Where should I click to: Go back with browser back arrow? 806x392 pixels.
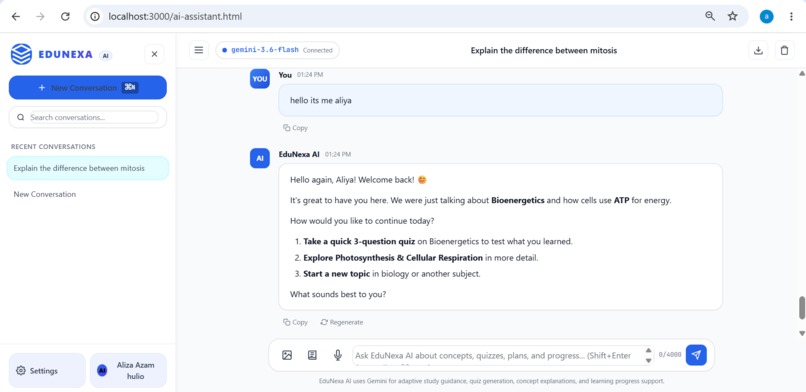16,16
